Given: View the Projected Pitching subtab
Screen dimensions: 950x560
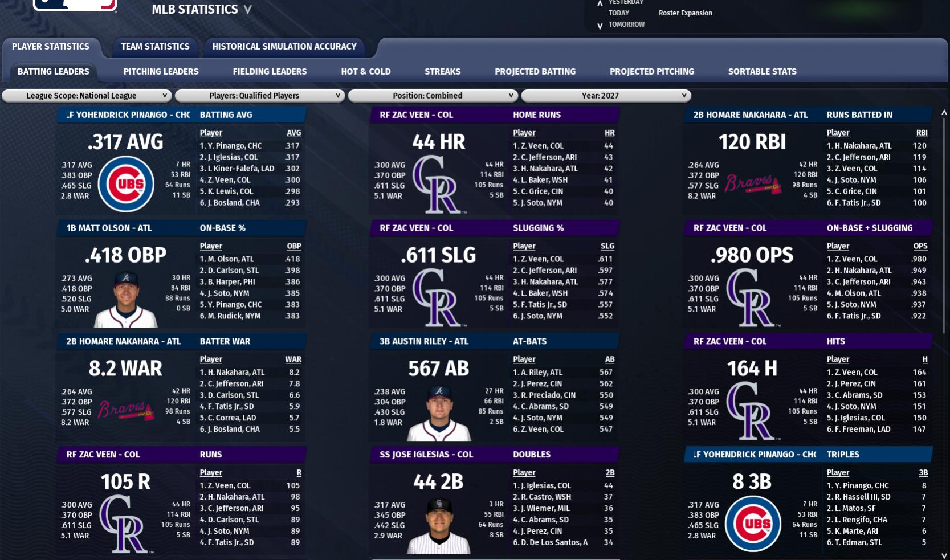Looking at the screenshot, I should (x=652, y=72).
